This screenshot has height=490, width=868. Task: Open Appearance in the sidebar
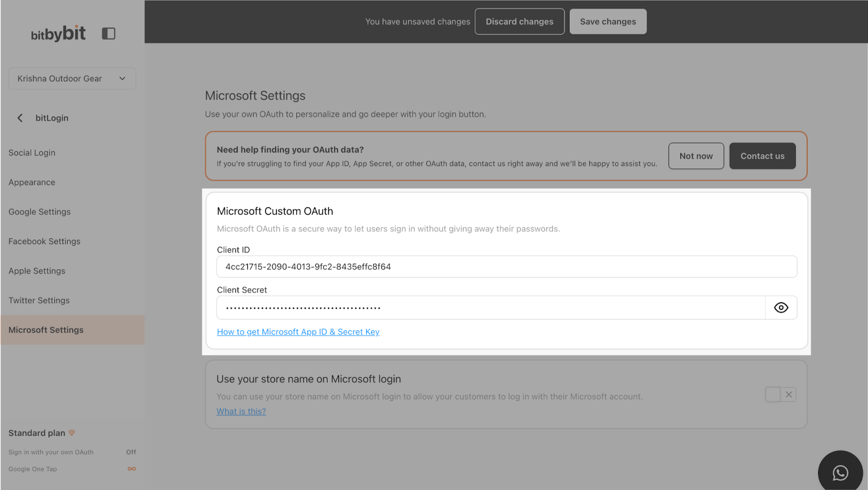[x=32, y=182]
